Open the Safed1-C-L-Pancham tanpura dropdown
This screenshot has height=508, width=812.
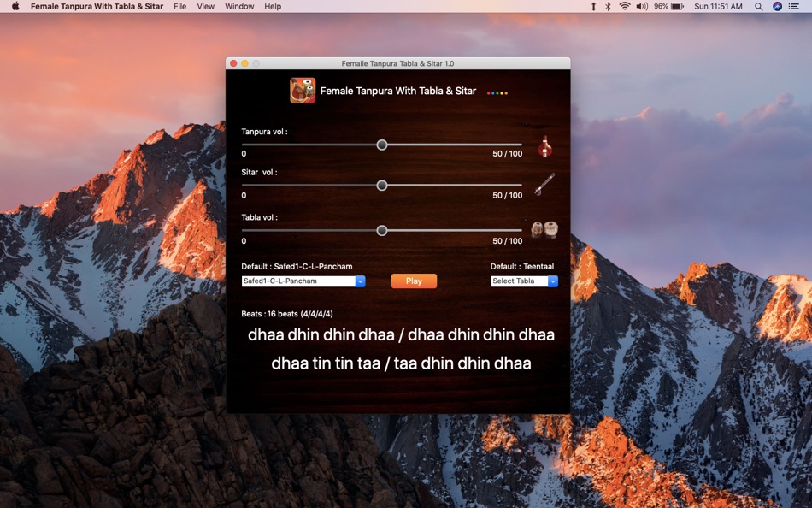(x=303, y=281)
